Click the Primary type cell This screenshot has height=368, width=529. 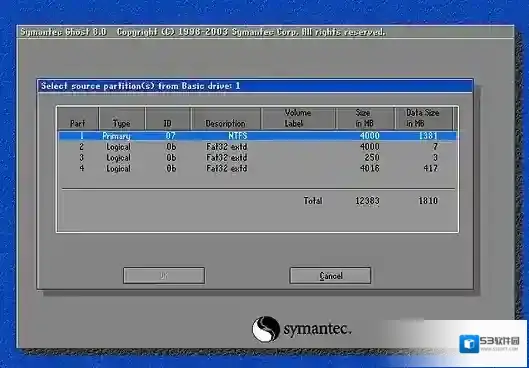pos(116,136)
